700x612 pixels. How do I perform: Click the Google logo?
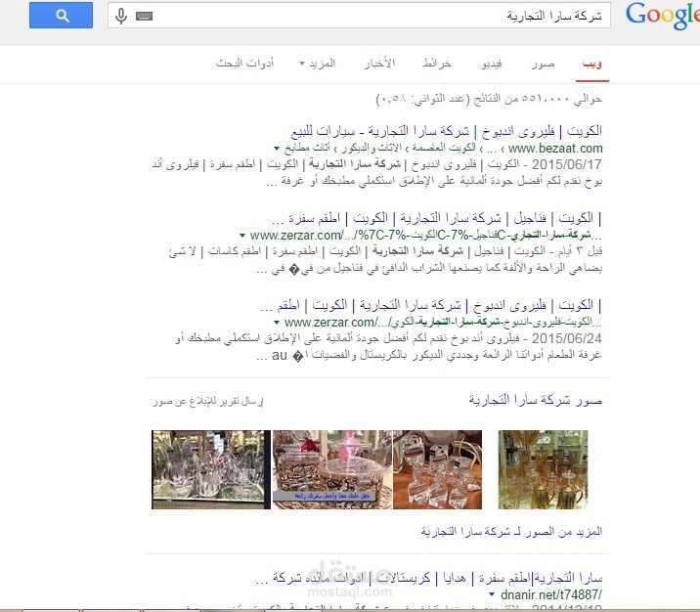coord(662,16)
